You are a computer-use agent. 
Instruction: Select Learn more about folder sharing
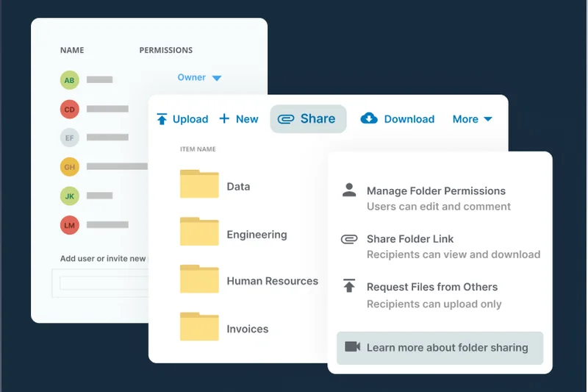(447, 348)
